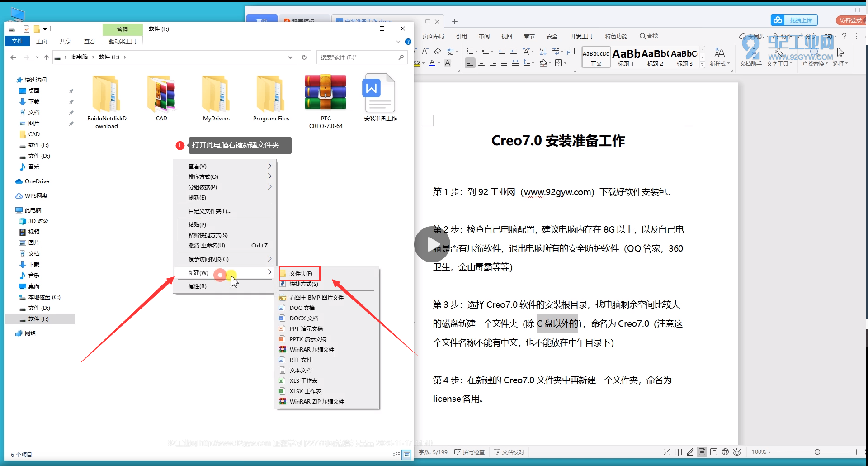This screenshot has width=868, height=466.
Task: Open the BaiduNetdiskDownload folder icon
Action: click(x=107, y=94)
